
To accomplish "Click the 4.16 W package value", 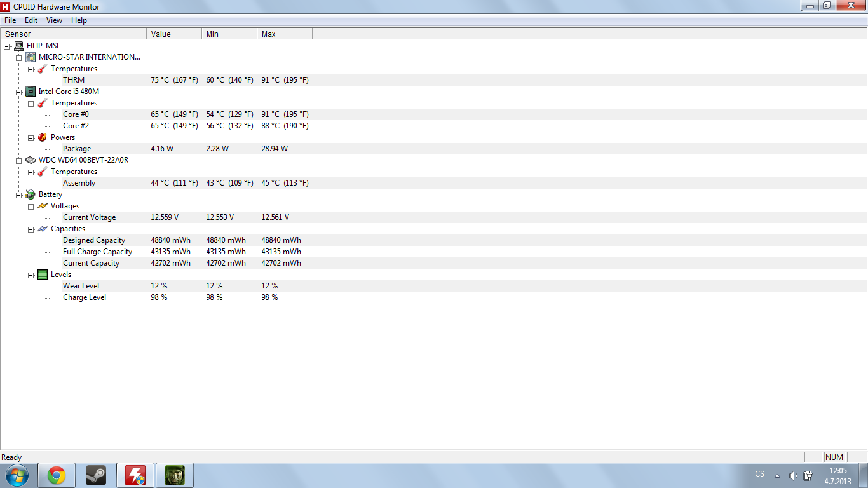I will click(x=162, y=149).
